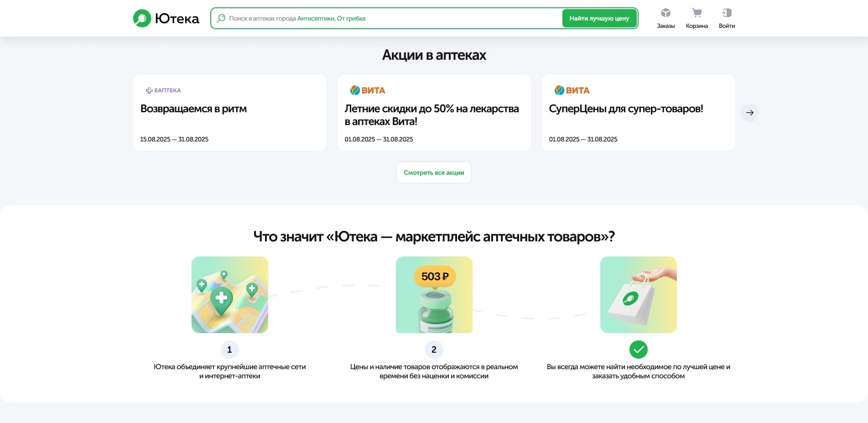The width and height of the screenshot is (868, 423).
Task: Click the Ютека logo
Action: coord(166,18)
